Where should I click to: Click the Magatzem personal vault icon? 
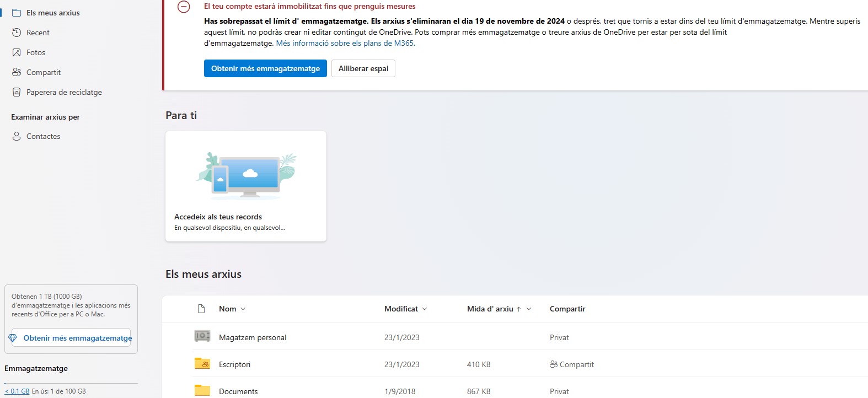202,336
